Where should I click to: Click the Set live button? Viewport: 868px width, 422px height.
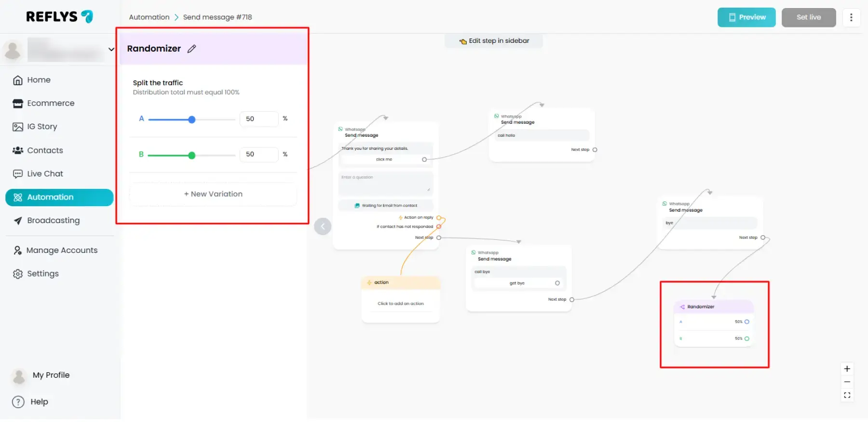tap(808, 17)
